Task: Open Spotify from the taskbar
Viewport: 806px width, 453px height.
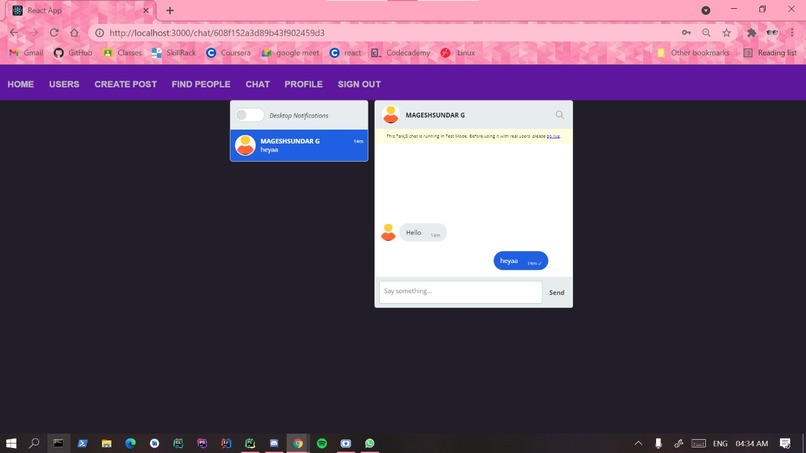Action: (322, 443)
